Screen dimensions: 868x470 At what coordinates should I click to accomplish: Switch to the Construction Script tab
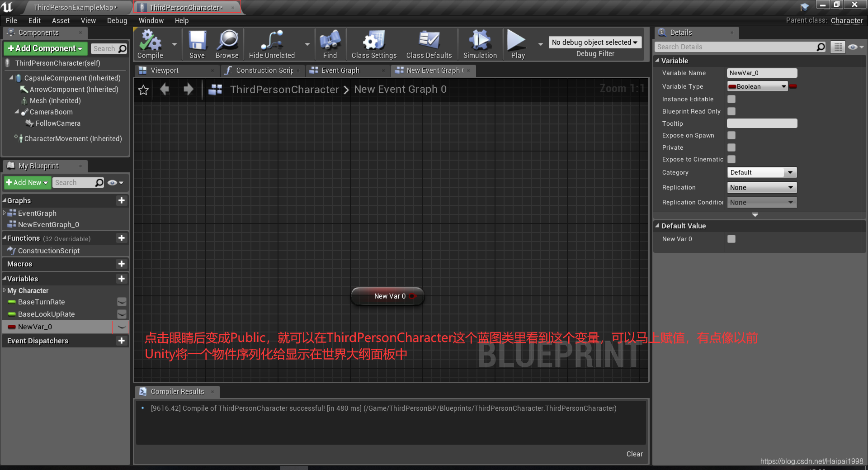pos(264,71)
